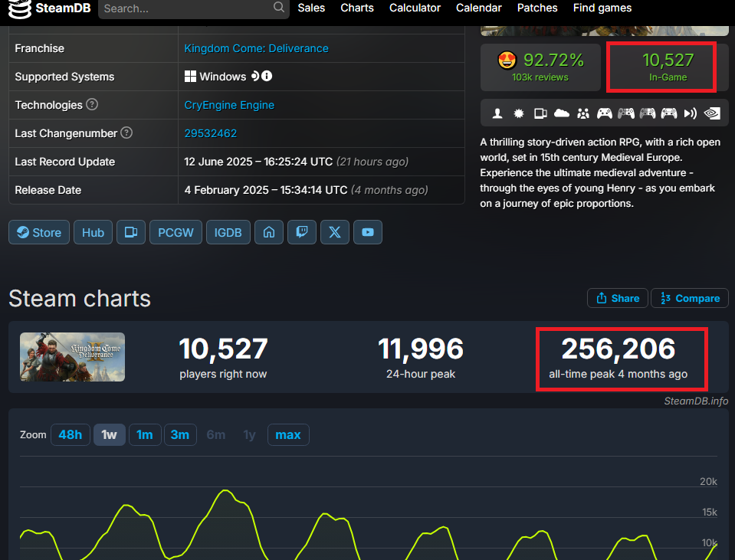This screenshot has width=735, height=560.
Task: Open the Calendar page
Action: (x=478, y=8)
